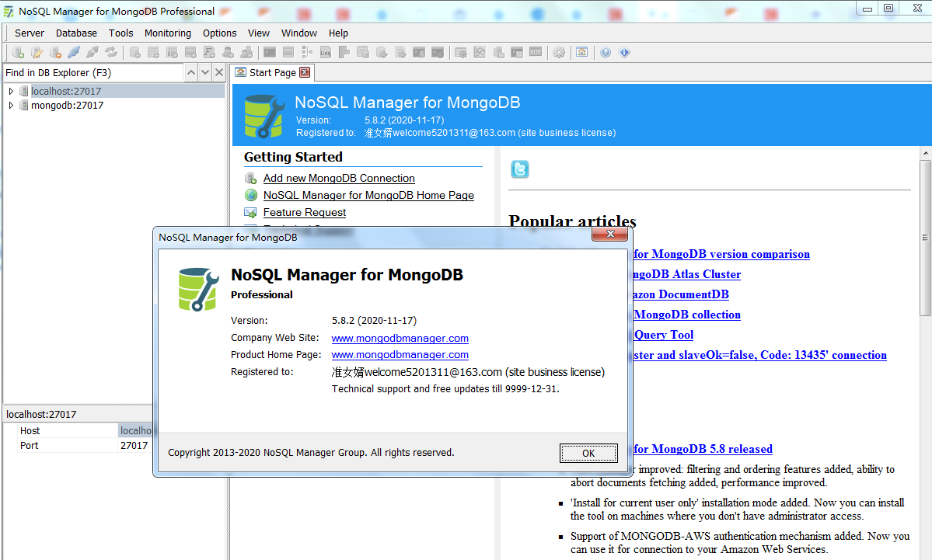This screenshot has width=932, height=560.
Task: Open slaveOk=false Code 13435 article link
Action: (x=760, y=355)
